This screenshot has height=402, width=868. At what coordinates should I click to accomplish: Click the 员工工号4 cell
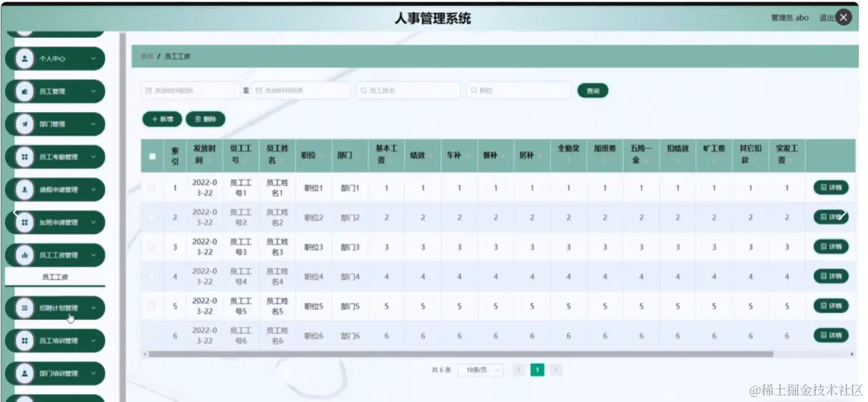point(240,276)
